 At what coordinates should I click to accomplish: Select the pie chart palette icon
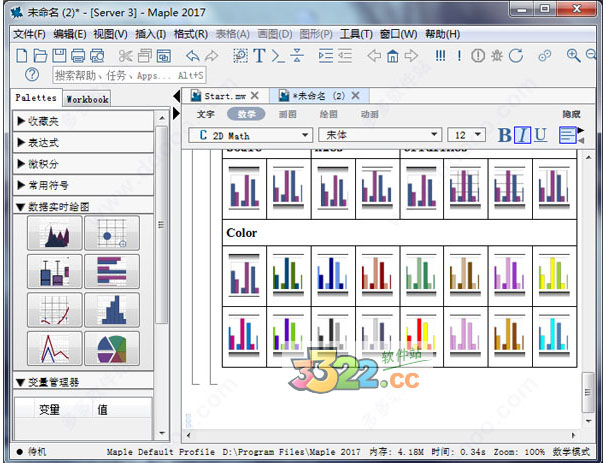(x=112, y=348)
